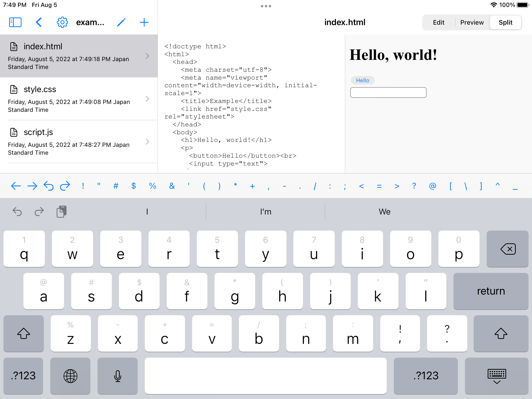Tap the redo arrow in symbol bar
The image size is (532, 399).
click(65, 186)
